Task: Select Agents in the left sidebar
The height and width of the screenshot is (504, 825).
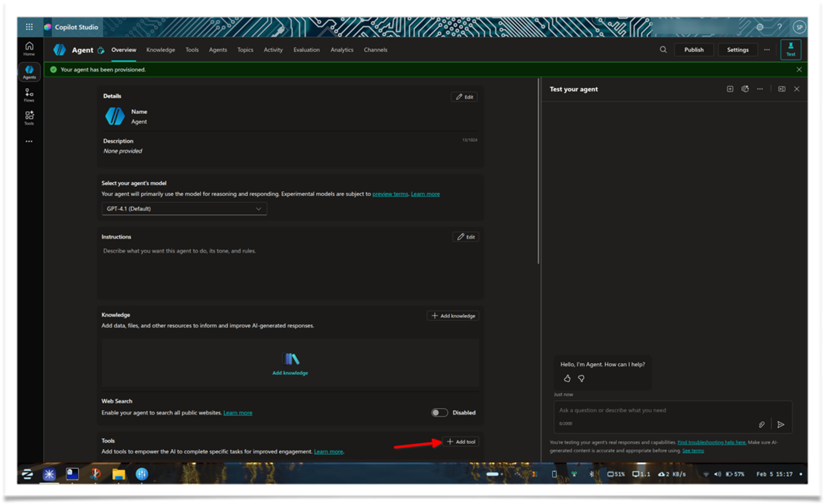Action: (x=29, y=71)
